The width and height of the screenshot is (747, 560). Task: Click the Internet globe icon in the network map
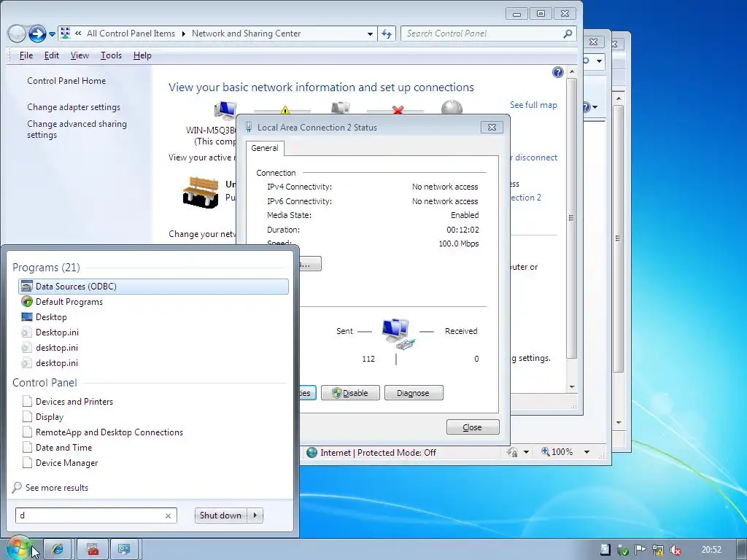tap(451, 108)
